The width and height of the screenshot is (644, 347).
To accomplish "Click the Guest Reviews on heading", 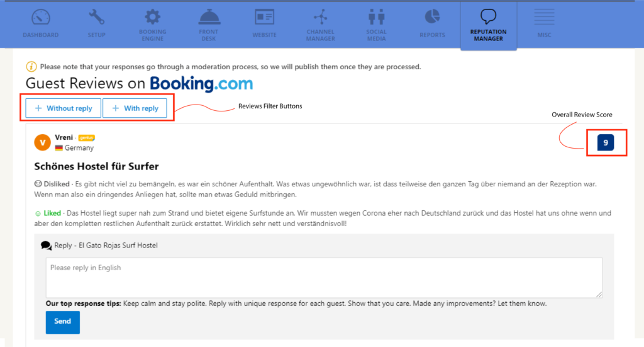I will tap(86, 84).
